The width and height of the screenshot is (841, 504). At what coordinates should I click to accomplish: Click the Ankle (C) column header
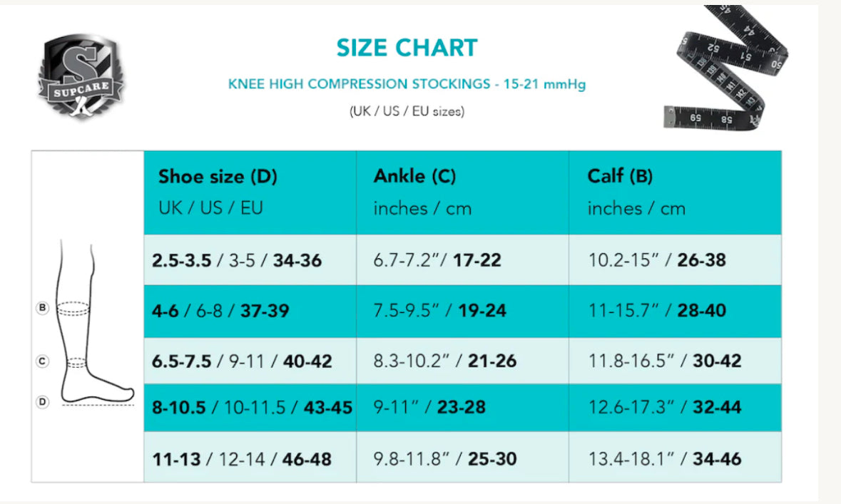[414, 176]
